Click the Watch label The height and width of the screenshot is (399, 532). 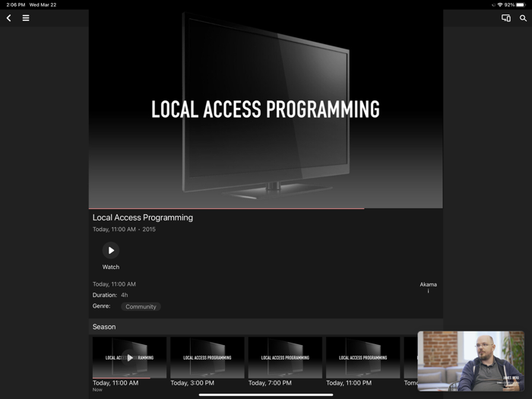tap(111, 267)
